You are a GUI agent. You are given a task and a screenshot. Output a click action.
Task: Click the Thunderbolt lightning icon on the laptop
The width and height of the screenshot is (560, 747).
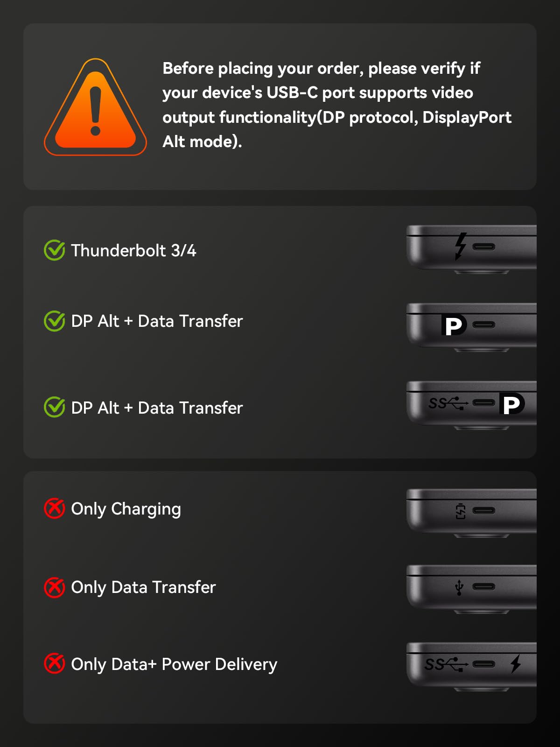tap(461, 246)
